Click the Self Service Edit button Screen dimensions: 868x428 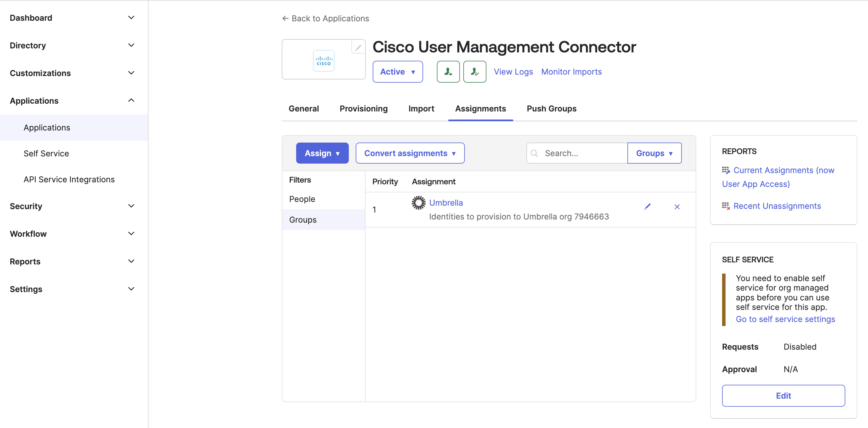tap(783, 396)
